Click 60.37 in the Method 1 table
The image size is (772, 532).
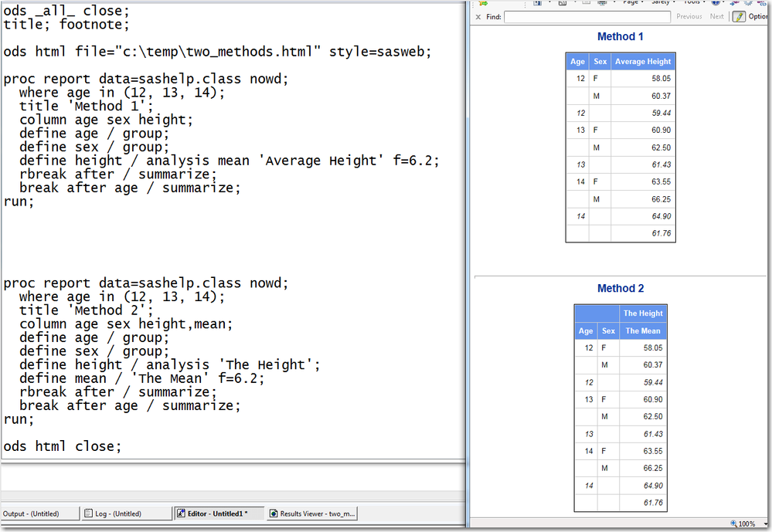[x=661, y=96]
